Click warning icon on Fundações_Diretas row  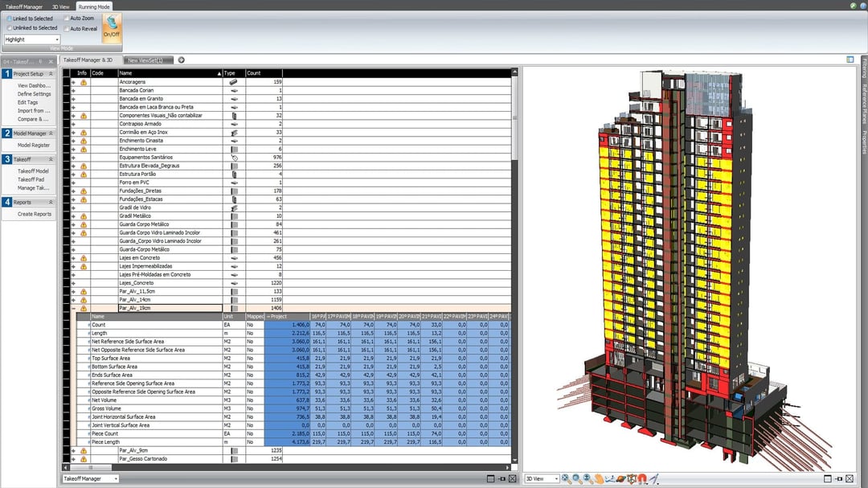(x=84, y=191)
